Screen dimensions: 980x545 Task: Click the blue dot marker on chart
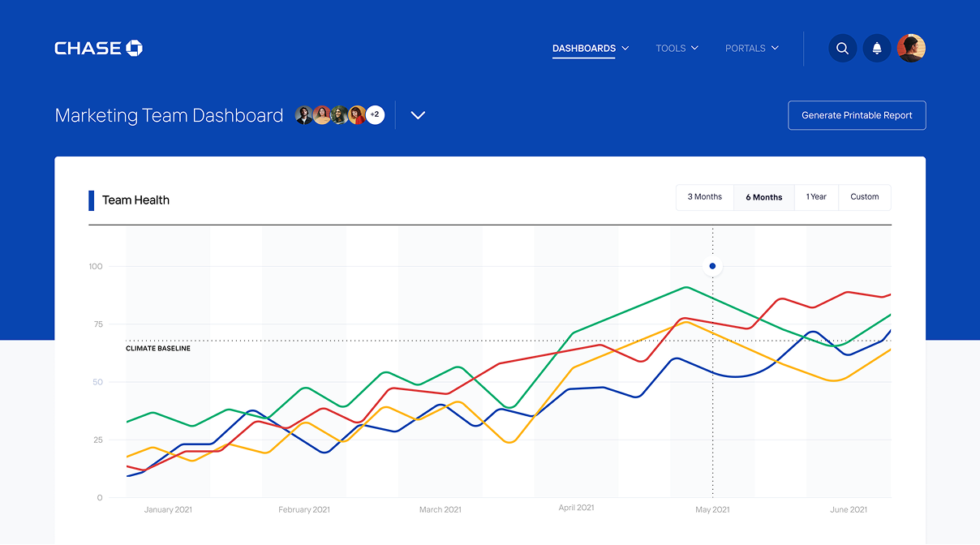[712, 266]
